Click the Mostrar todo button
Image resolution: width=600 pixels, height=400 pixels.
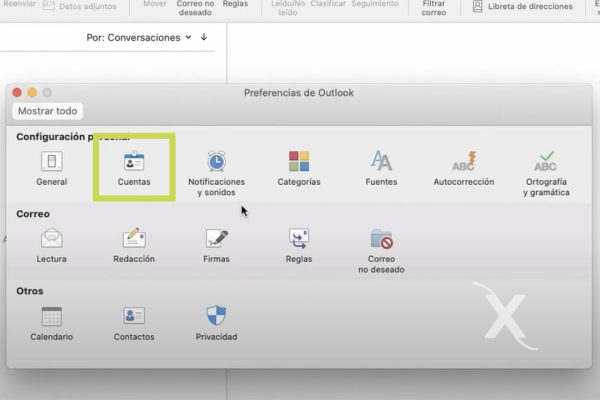(47, 111)
